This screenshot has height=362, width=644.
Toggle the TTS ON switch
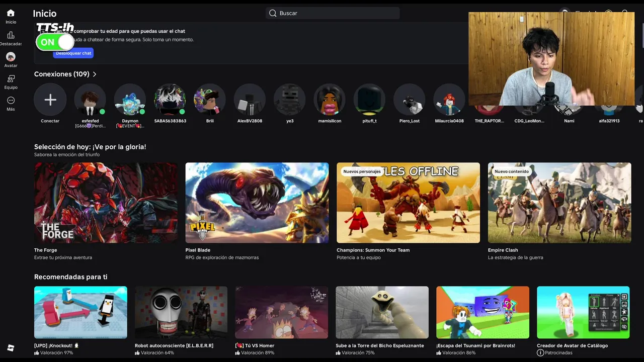tap(55, 42)
